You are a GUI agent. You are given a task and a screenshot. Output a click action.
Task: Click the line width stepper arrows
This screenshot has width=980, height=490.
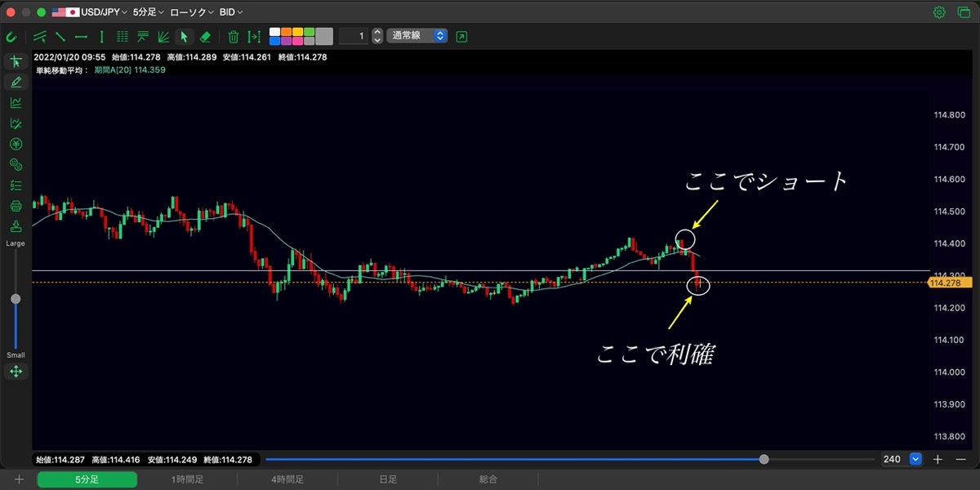click(x=376, y=37)
